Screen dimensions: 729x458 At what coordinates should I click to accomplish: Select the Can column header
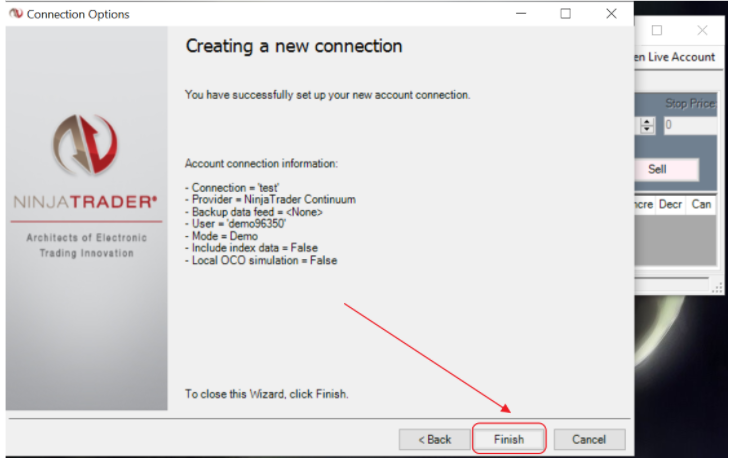click(701, 204)
